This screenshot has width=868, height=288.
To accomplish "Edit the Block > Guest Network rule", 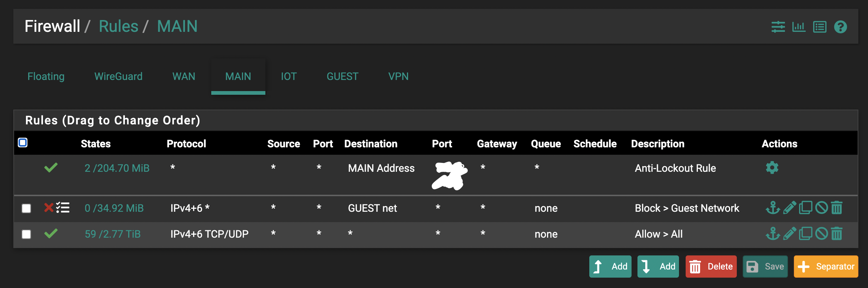I will click(x=789, y=208).
